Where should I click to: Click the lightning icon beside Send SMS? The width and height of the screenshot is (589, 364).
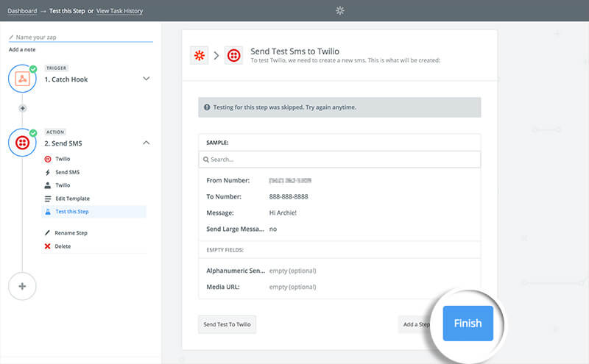[x=48, y=172]
